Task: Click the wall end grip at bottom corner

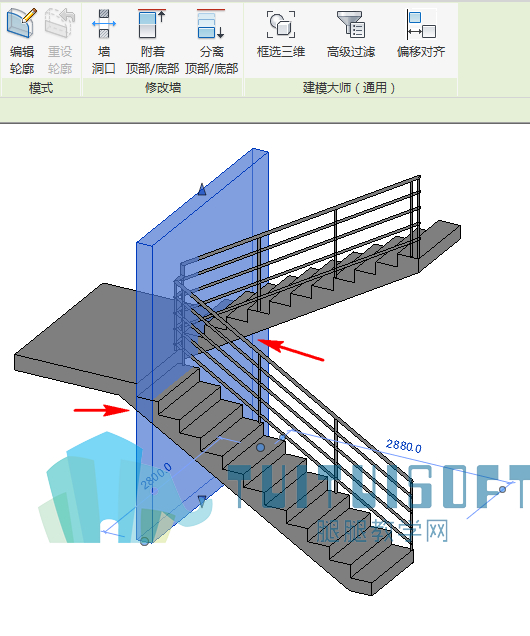Action: pos(144,541)
